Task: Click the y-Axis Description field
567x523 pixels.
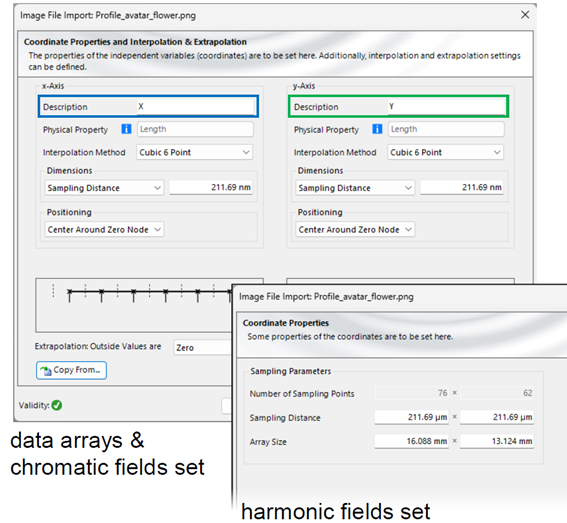Action: 447,106
